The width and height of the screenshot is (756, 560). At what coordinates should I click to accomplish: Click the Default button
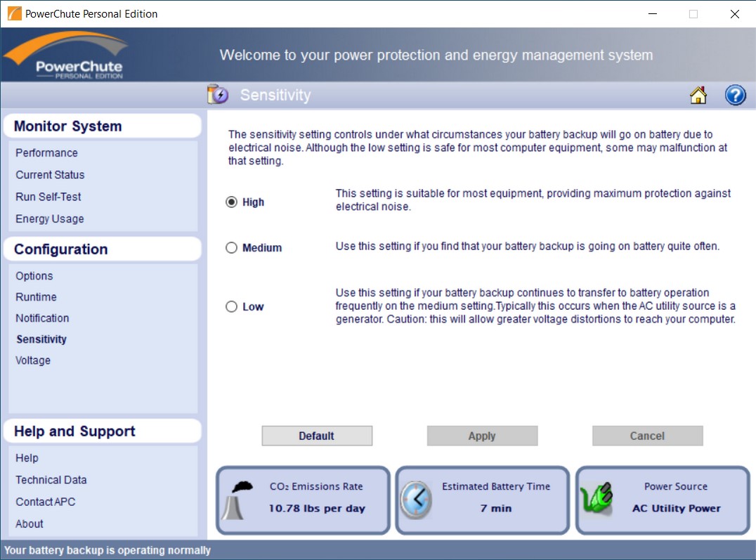[x=317, y=436]
